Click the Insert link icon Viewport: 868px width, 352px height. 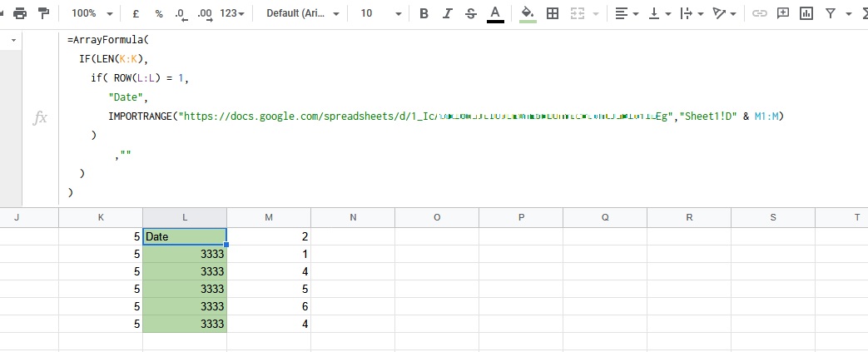point(760,14)
